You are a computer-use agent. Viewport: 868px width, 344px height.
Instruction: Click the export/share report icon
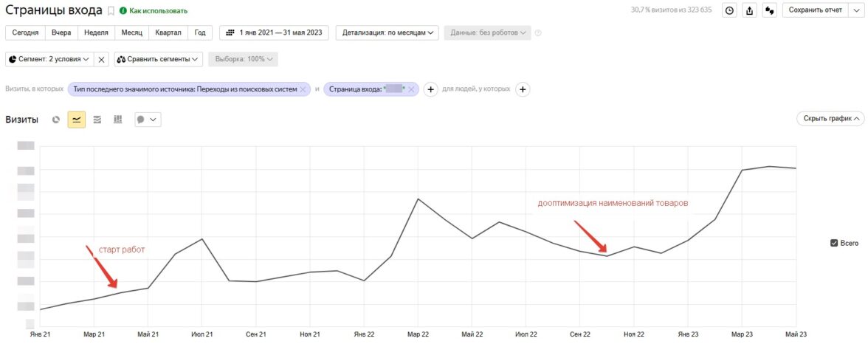pyautogui.click(x=750, y=10)
